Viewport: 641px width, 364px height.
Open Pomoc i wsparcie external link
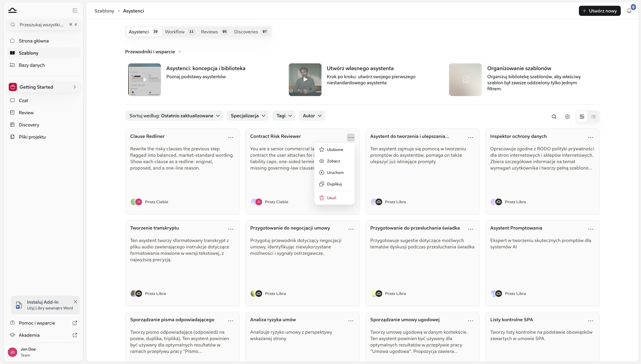(x=43, y=323)
